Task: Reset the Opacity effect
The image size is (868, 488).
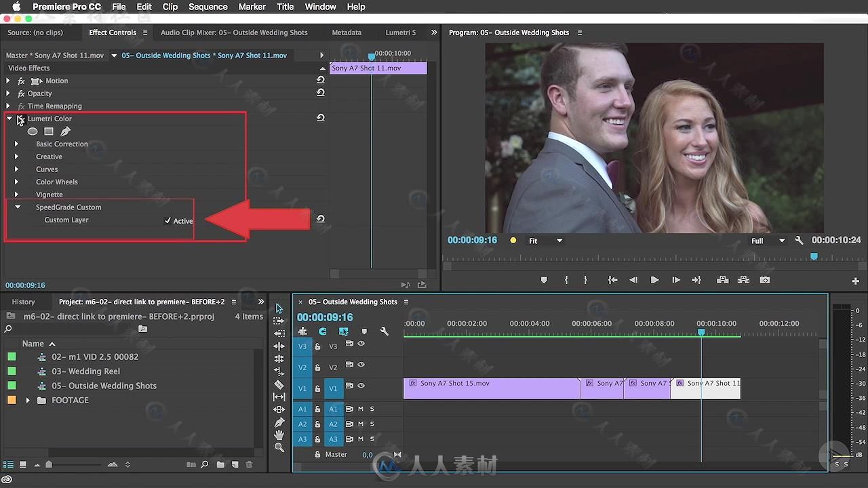Action: pos(320,93)
